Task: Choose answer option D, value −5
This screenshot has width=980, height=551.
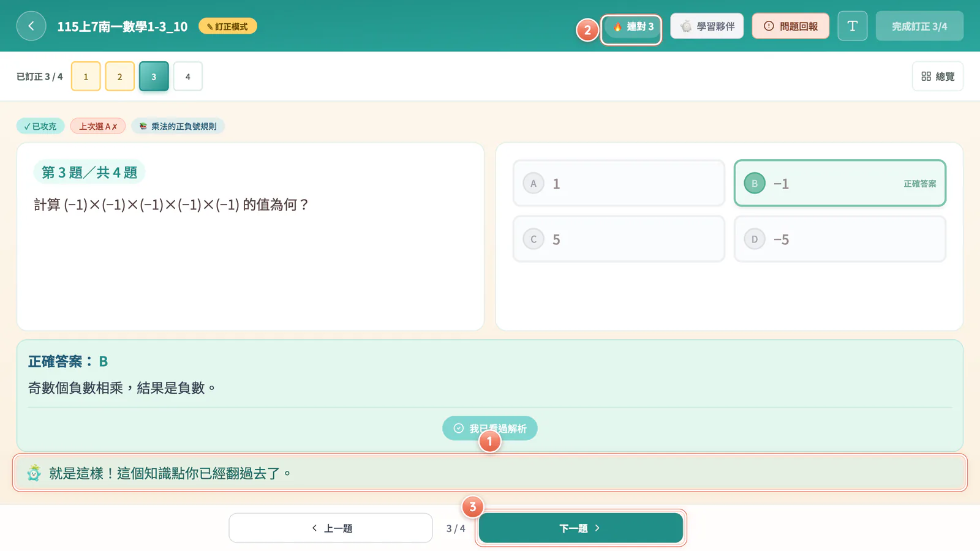Action: pyautogui.click(x=840, y=239)
